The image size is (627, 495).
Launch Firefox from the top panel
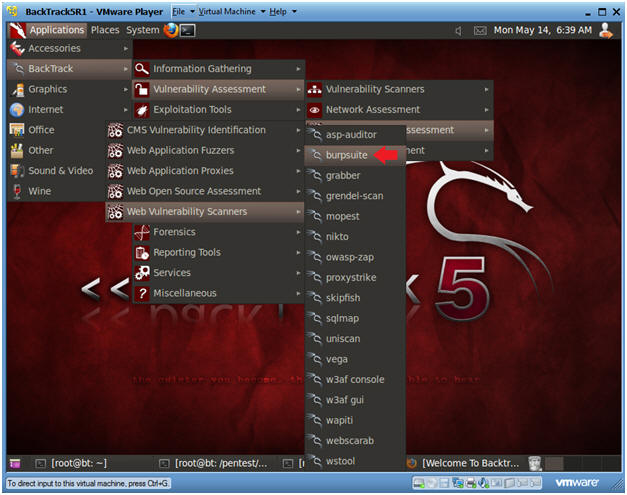171,30
